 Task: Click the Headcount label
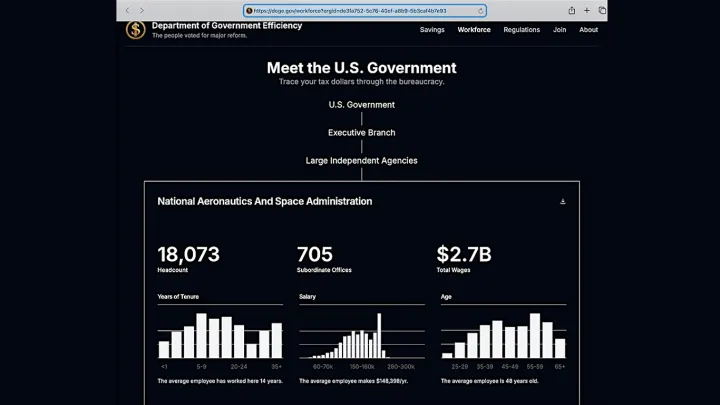click(x=173, y=270)
